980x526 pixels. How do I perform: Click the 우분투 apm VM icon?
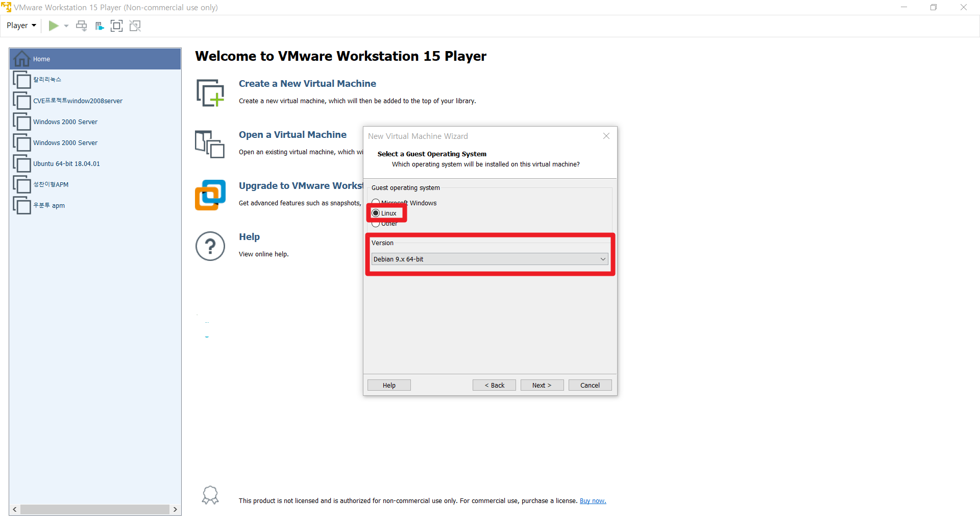click(x=22, y=205)
